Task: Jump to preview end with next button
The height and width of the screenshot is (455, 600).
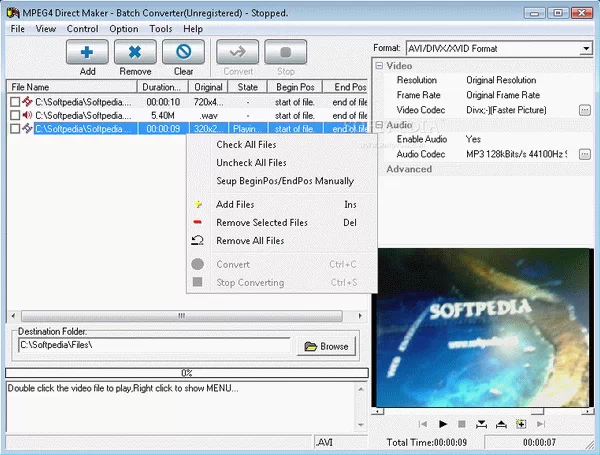Action: pyautogui.click(x=541, y=424)
